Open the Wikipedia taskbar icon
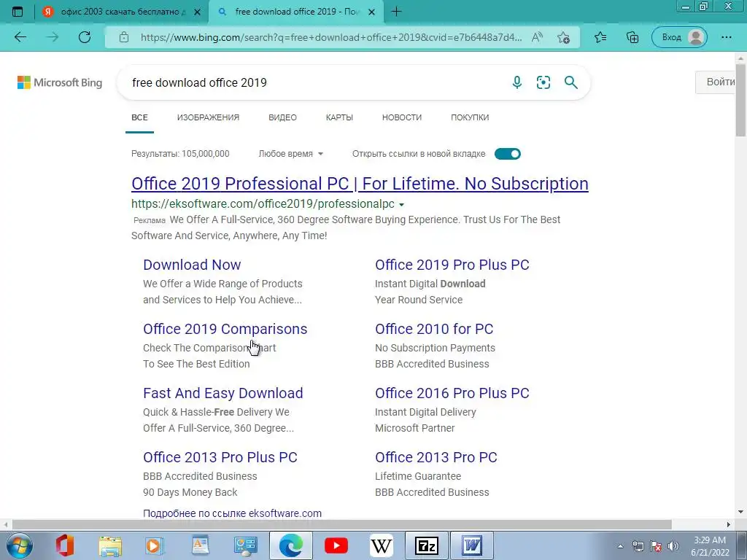The width and height of the screenshot is (747, 560). (x=381, y=545)
